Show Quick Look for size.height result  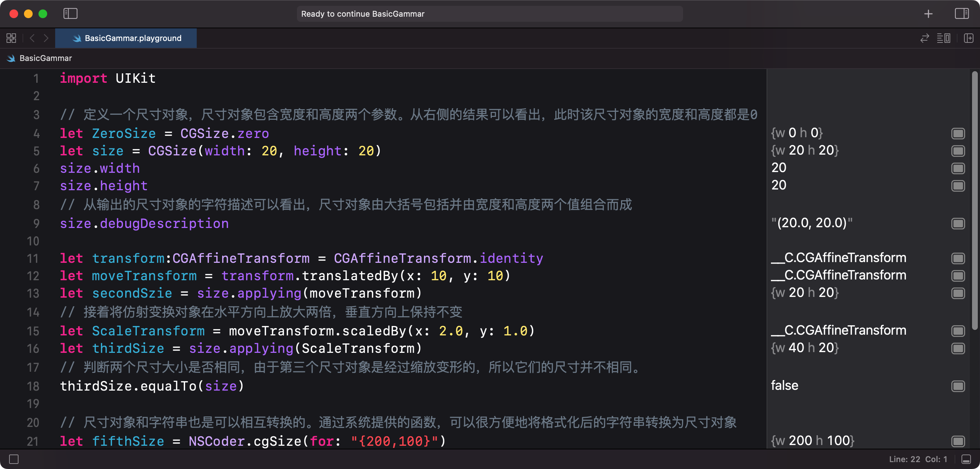958,185
